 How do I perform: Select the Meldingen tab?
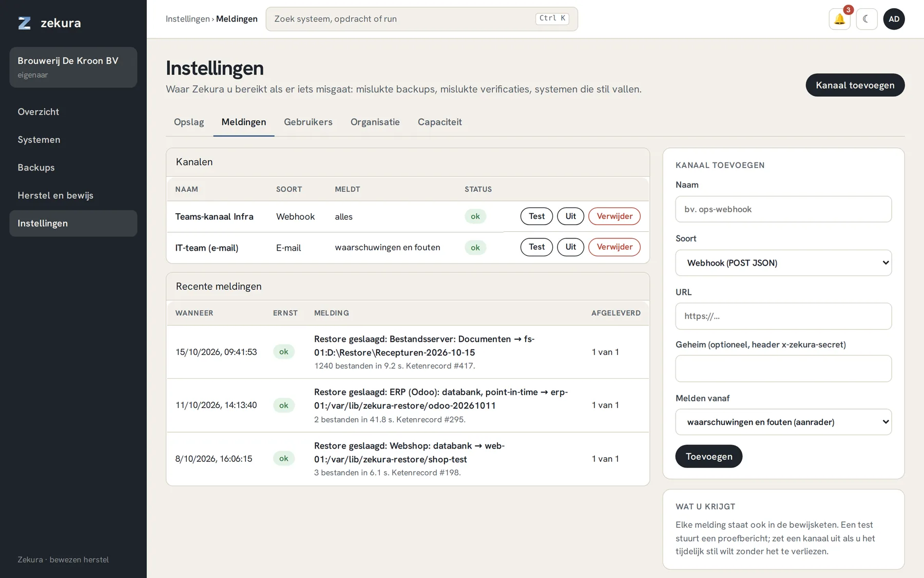(x=244, y=122)
